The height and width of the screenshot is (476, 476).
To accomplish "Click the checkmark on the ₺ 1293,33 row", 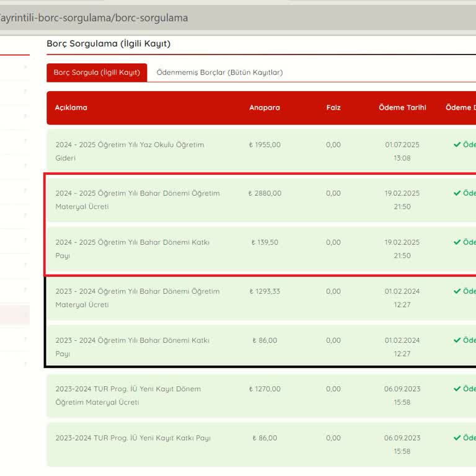I will [457, 291].
